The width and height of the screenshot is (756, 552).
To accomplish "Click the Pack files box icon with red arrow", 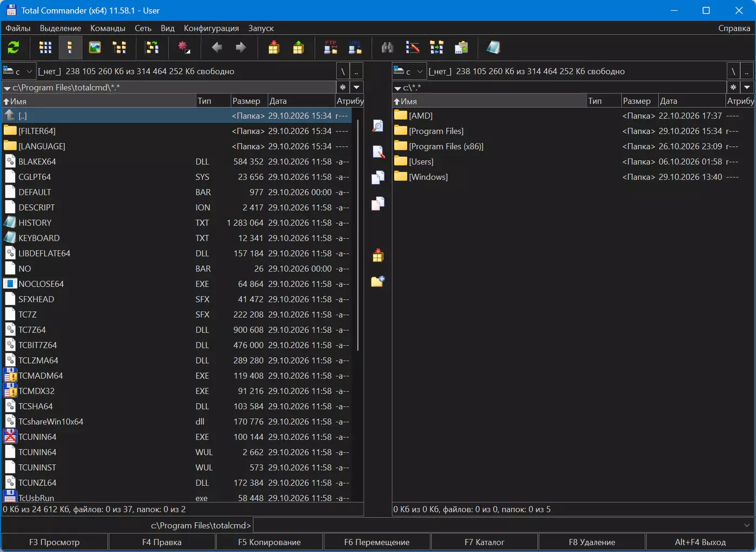I will (x=274, y=48).
